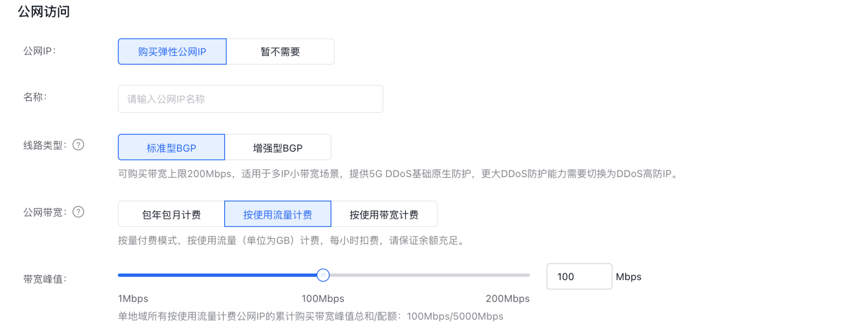Image resolution: width=868 pixels, height=332 pixels.
Task: Click the 100Mbps slider mark label
Action: tap(323, 299)
